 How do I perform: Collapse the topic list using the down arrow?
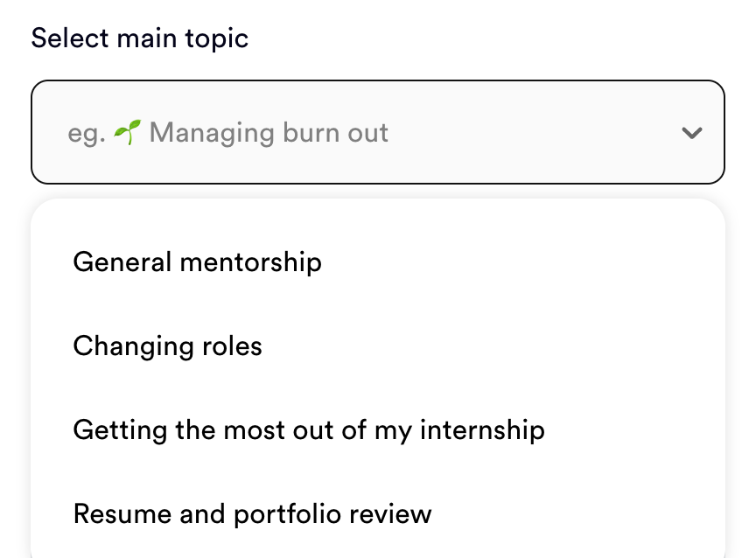click(x=692, y=134)
